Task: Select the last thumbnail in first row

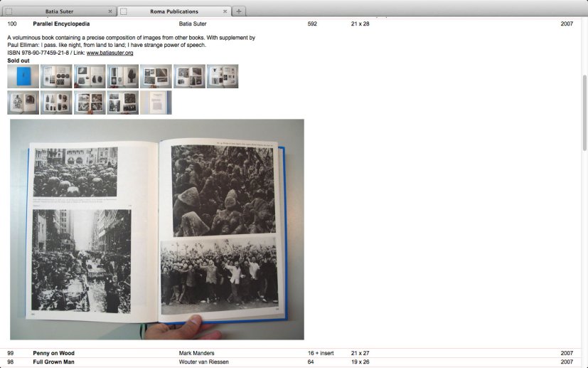Action: (223, 76)
